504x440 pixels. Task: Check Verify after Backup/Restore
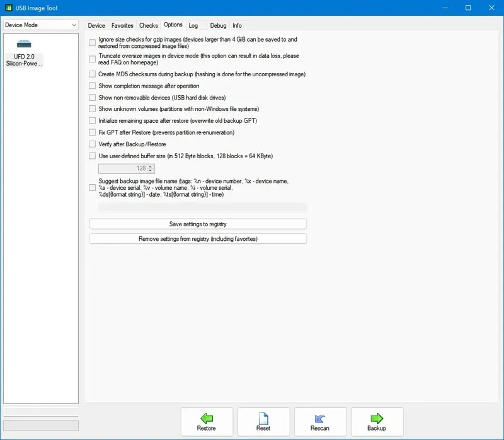pos(92,144)
